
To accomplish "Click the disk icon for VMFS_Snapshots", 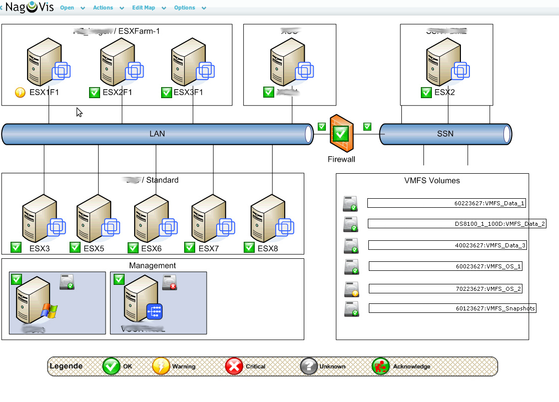I will tap(352, 309).
